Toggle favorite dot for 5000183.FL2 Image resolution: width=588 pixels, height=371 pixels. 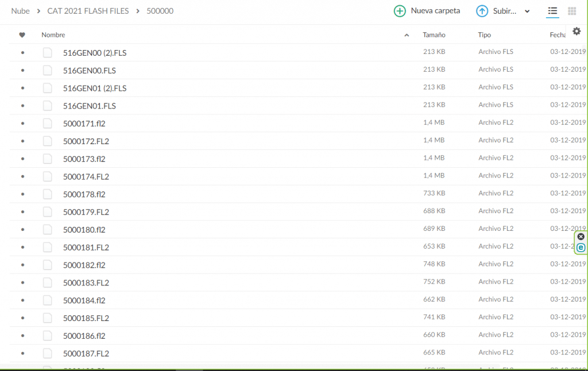22,283
